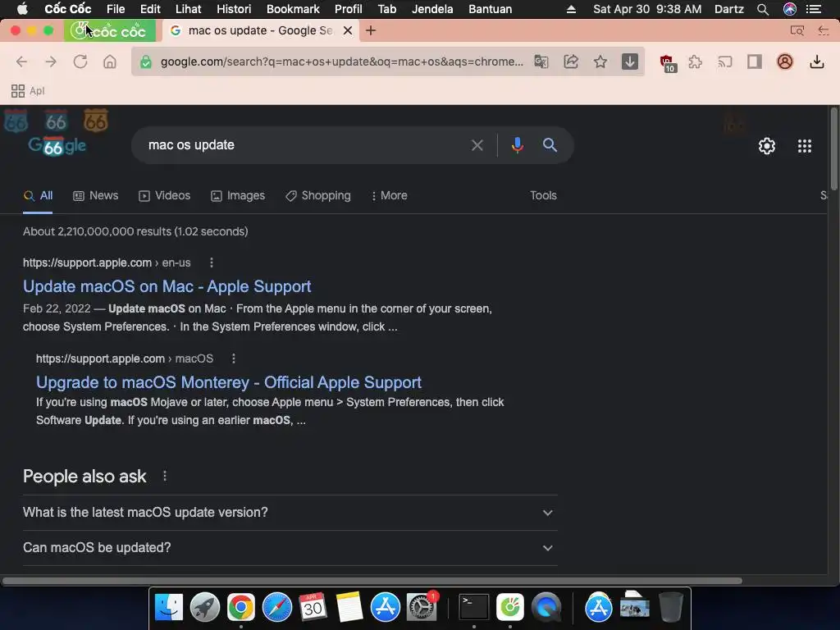This screenshot has height=630, width=840.
Task: Switch to the Videos tab
Action: 164,195
